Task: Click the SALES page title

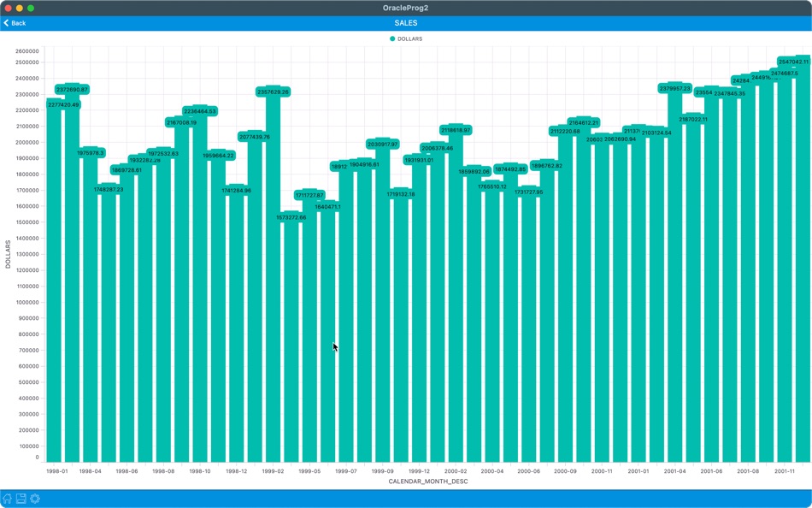Action: [x=406, y=23]
